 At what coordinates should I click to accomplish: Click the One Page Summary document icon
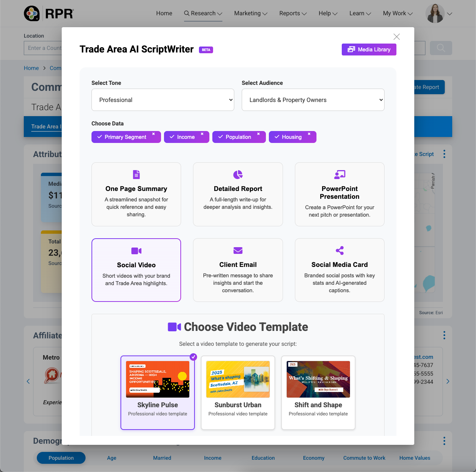tap(136, 175)
